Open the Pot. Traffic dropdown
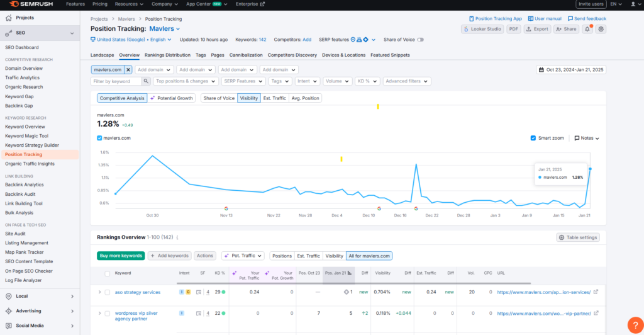644x335 pixels. 243,256
